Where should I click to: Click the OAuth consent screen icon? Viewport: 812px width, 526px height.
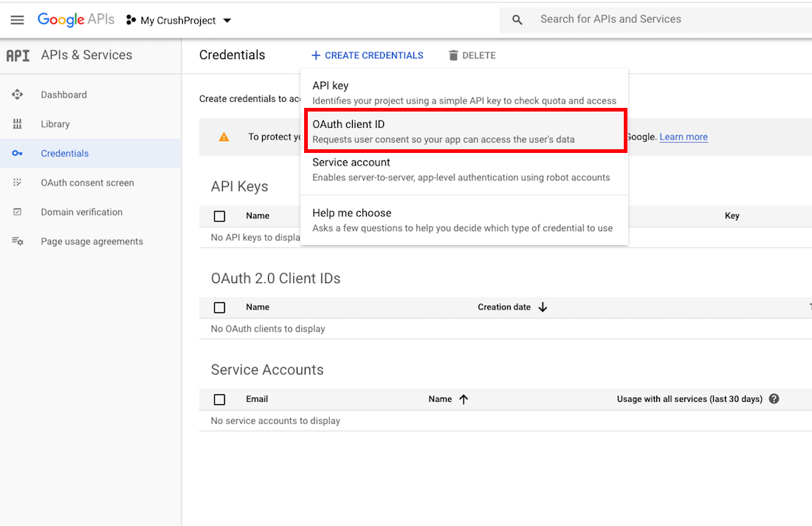click(17, 182)
